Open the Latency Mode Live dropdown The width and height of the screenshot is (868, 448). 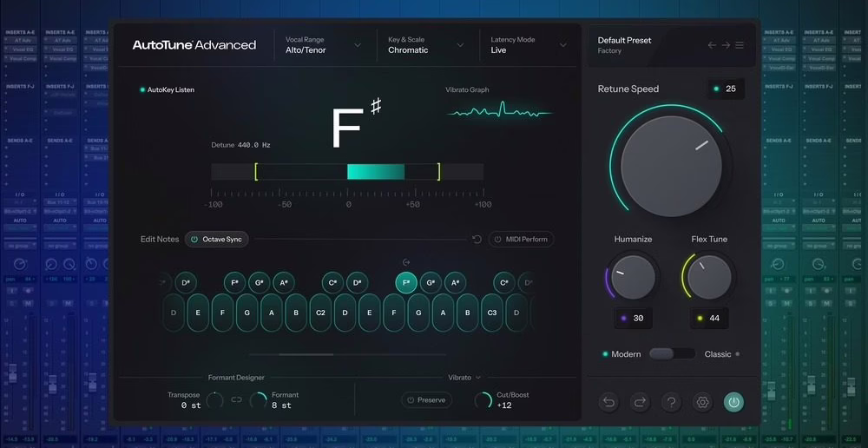[529, 45]
